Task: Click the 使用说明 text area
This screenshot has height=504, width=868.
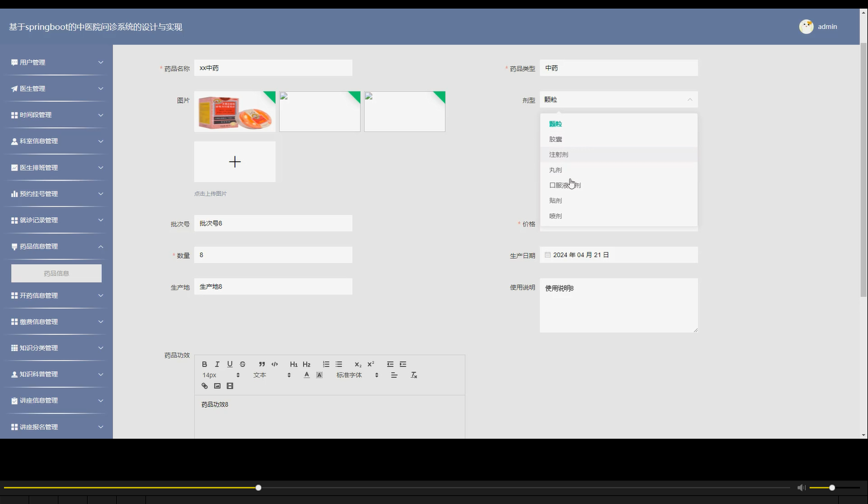Action: [x=619, y=305]
